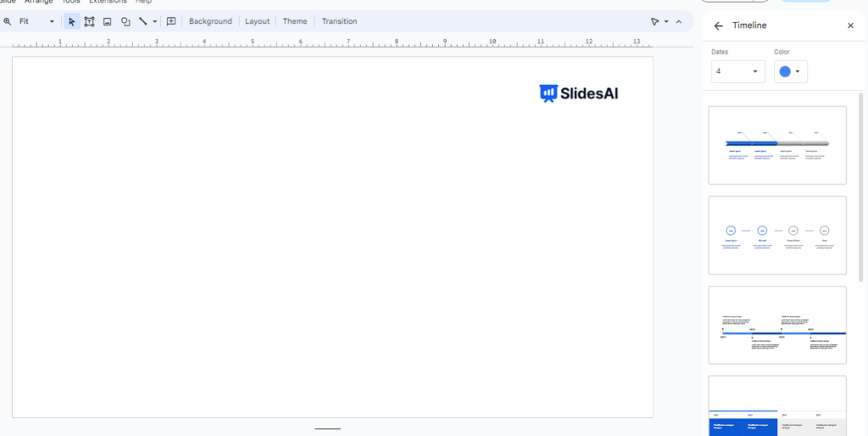Select the line tool
Viewport: 868px width, 436px height.
click(142, 21)
